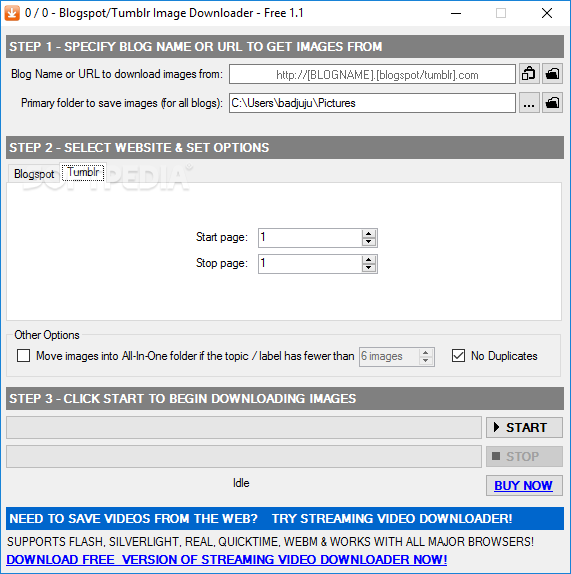Click the STOP button
The width and height of the screenshot is (571, 574).
(x=524, y=456)
